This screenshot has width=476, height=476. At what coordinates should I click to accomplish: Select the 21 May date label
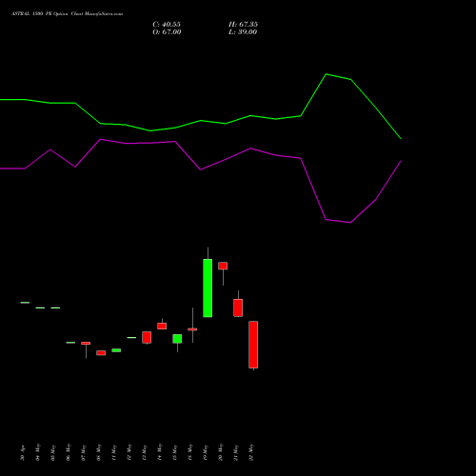[x=235, y=452]
